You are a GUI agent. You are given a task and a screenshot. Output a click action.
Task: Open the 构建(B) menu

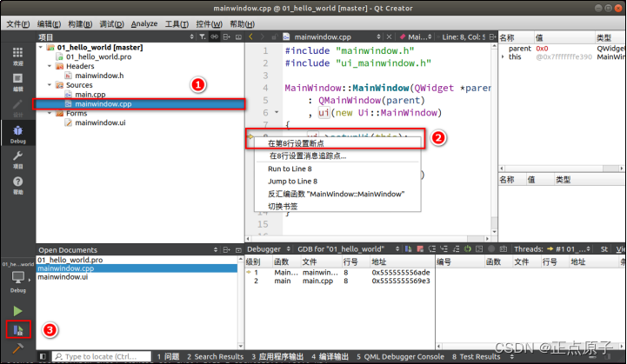(x=80, y=24)
